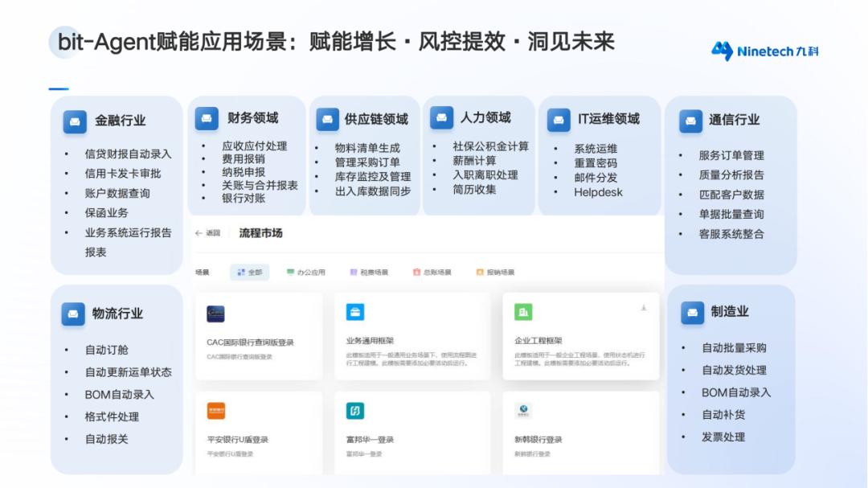This screenshot has width=868, height=488.
Task: Click the 人力领域 card icon
Action: 441,117
